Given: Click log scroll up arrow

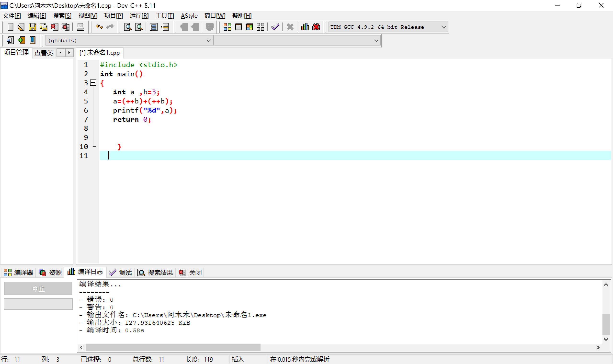Looking at the screenshot, I should [606, 284].
